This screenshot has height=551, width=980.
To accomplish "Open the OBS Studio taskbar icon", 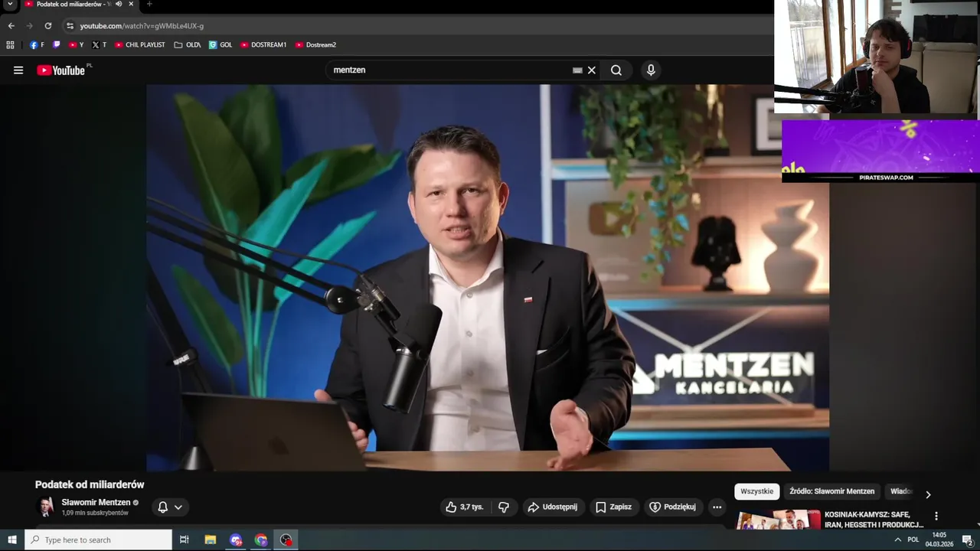I will [286, 540].
